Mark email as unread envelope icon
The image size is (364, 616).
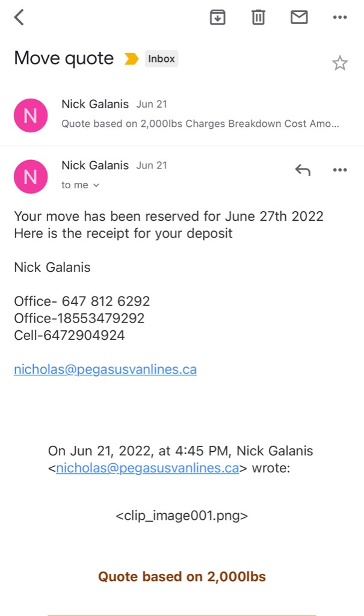[299, 17]
